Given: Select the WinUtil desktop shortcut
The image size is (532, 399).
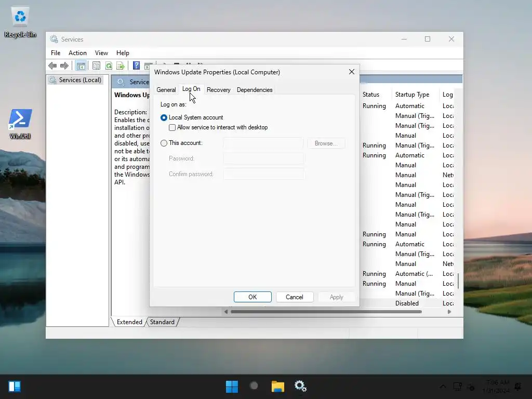Looking at the screenshot, I should click(x=20, y=124).
